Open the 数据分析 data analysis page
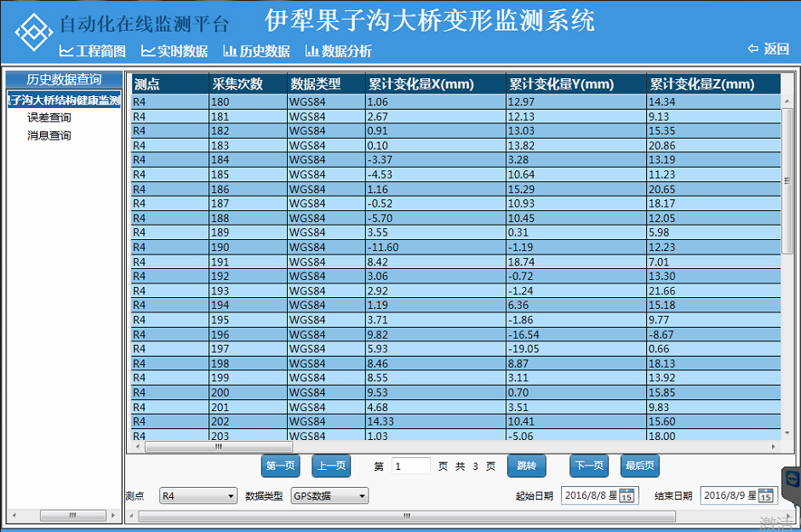Viewport: 801px width, 532px height. (339, 51)
